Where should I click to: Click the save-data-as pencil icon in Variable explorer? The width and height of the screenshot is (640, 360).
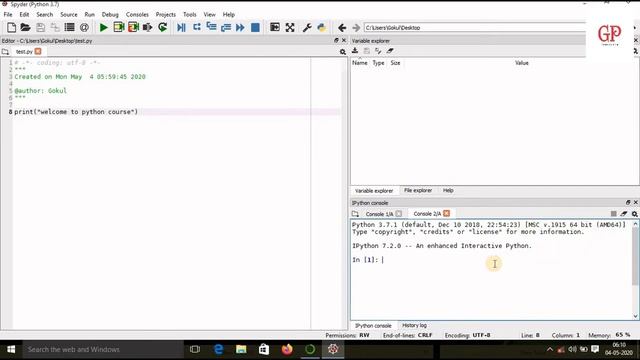[x=378, y=51]
